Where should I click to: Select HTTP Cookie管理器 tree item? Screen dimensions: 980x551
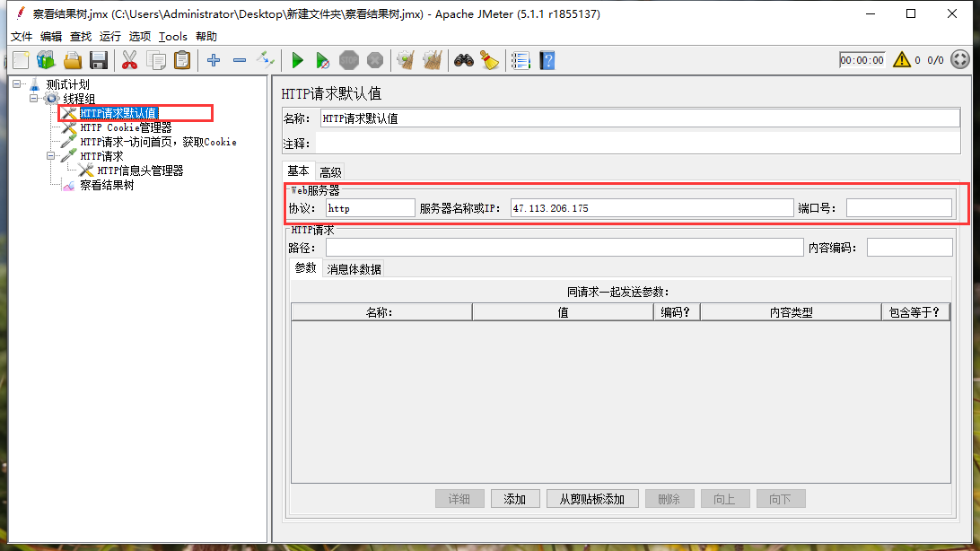coord(126,127)
